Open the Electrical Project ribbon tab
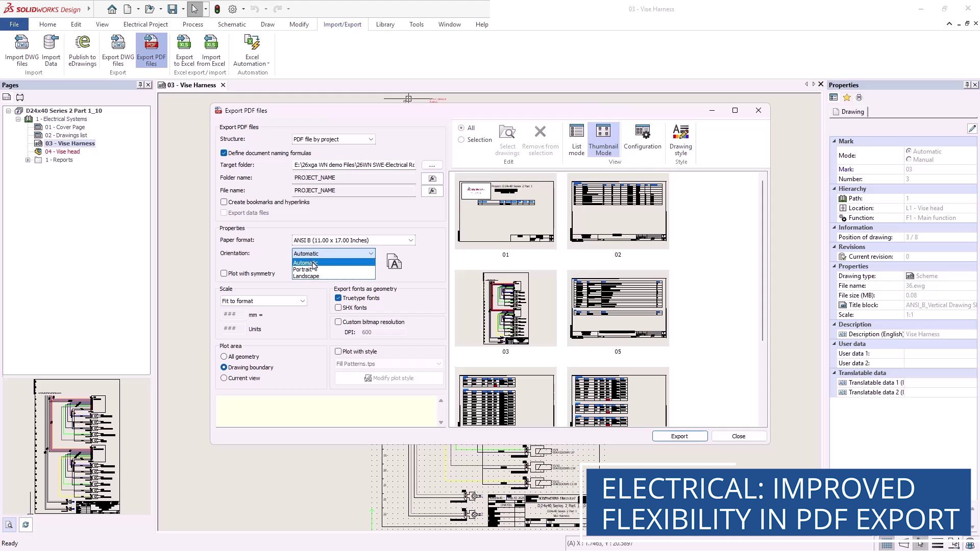980x551 pixels. (145, 24)
